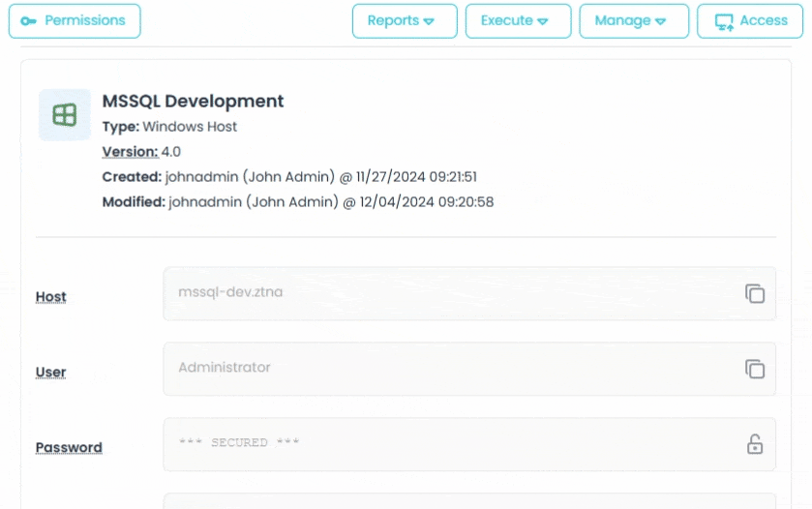Image resolution: width=812 pixels, height=509 pixels.
Task: Copy the Host field value
Action: [755, 293]
